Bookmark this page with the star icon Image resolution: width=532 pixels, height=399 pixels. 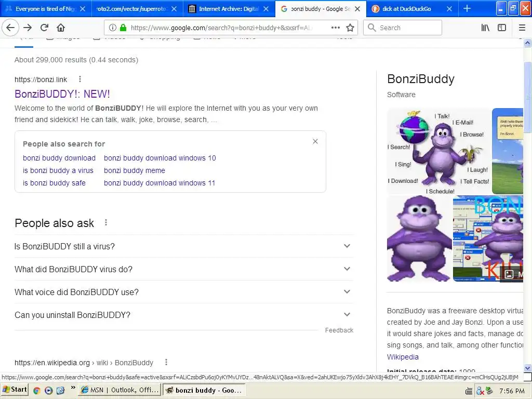click(x=350, y=28)
